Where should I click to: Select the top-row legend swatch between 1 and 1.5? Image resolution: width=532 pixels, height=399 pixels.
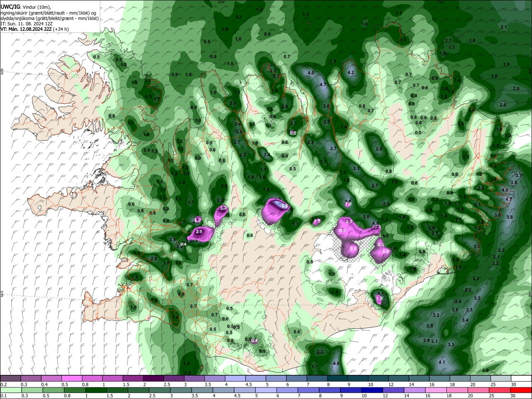click(x=112, y=379)
